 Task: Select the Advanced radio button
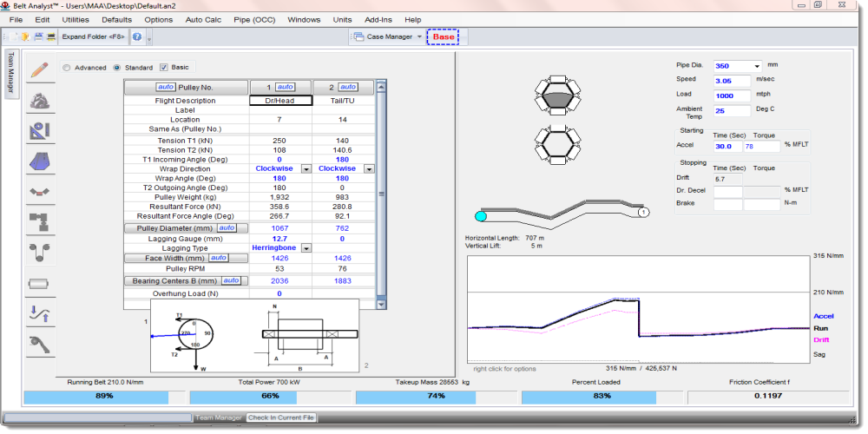coord(67,68)
